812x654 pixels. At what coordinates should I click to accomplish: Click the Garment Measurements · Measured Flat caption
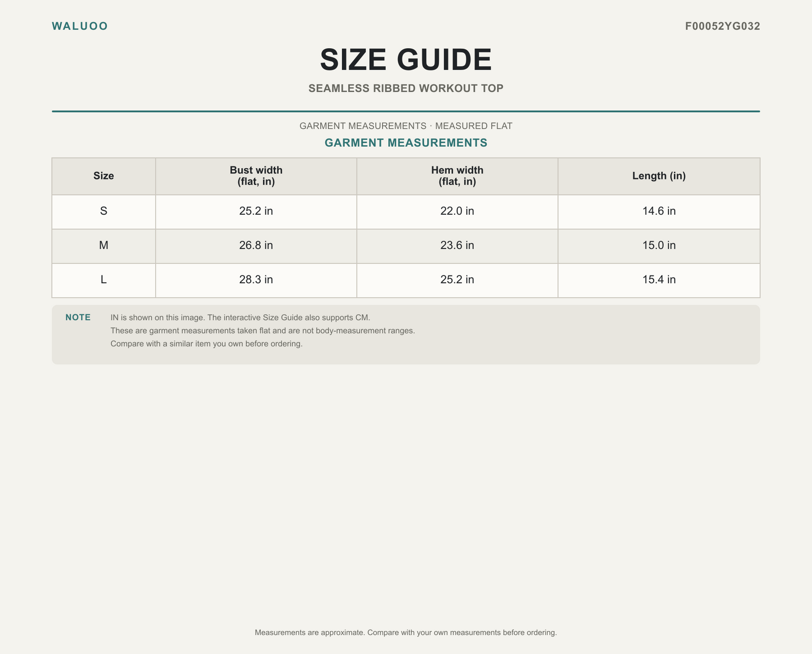(406, 126)
